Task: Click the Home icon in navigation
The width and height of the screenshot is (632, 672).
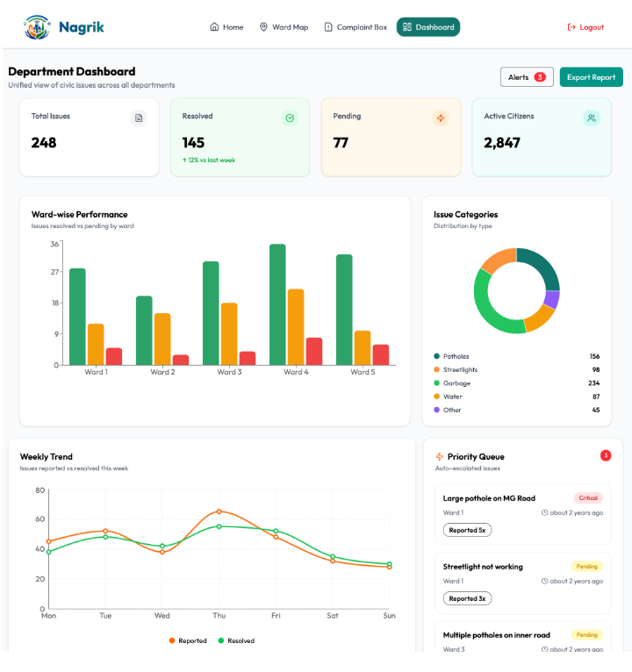Action: click(x=214, y=27)
